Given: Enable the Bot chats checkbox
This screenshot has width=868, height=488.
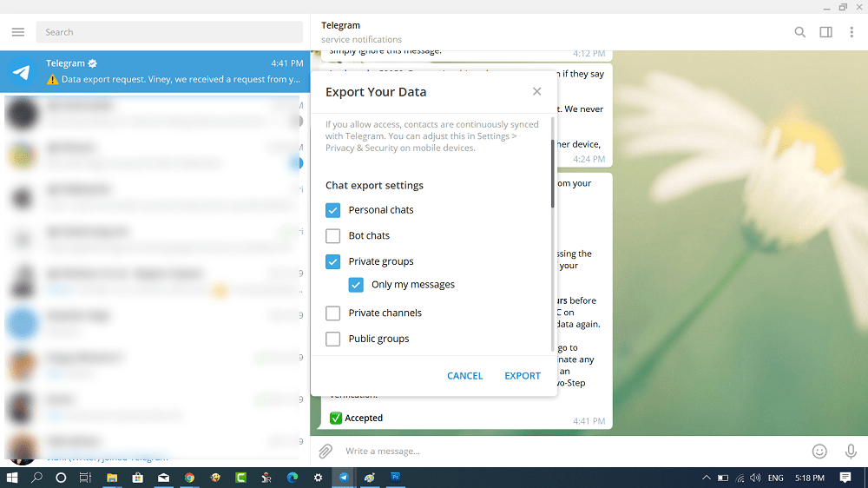Looking at the screenshot, I should tap(332, 236).
